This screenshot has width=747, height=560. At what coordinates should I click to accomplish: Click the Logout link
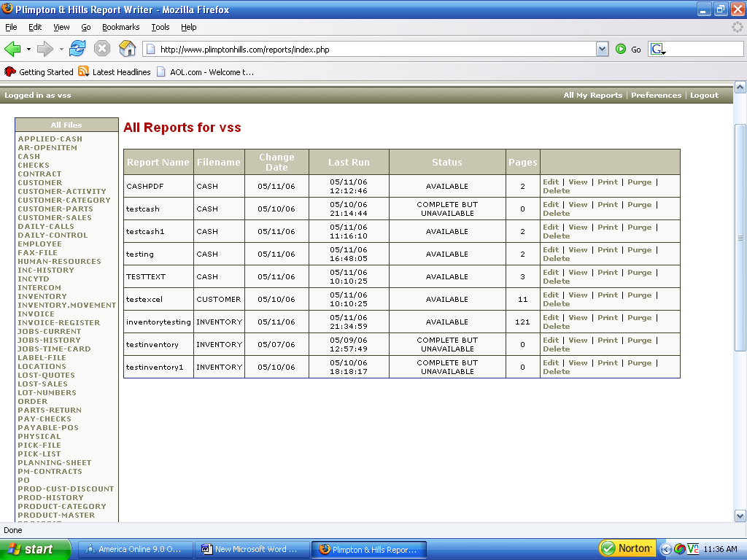click(x=704, y=96)
